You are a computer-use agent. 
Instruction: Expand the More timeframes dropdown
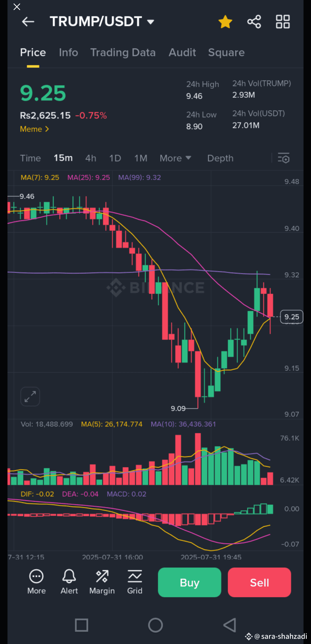(175, 158)
